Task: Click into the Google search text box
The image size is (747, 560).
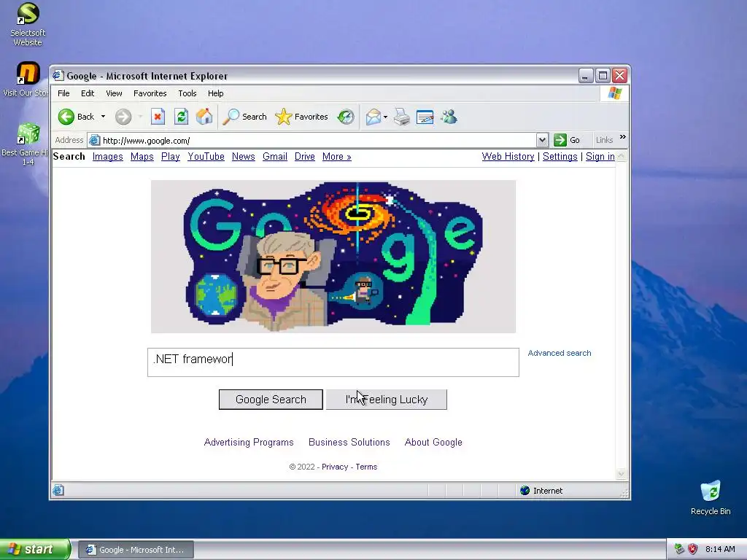Action: click(333, 362)
